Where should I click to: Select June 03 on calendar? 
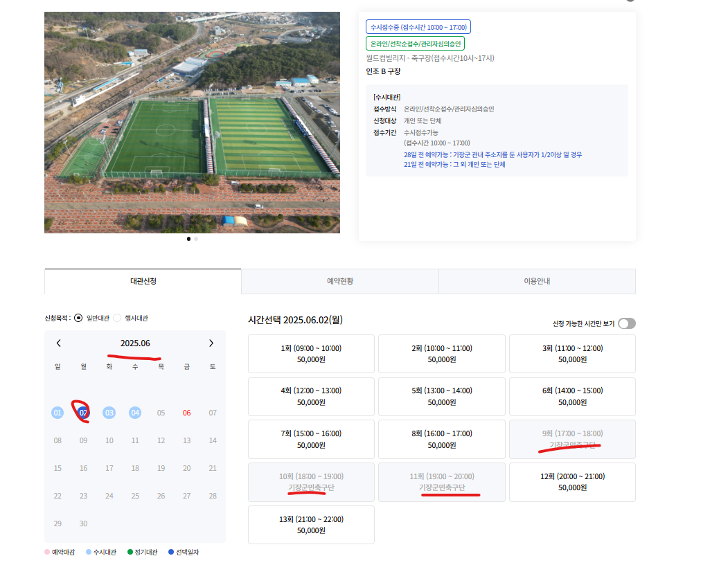click(x=109, y=413)
